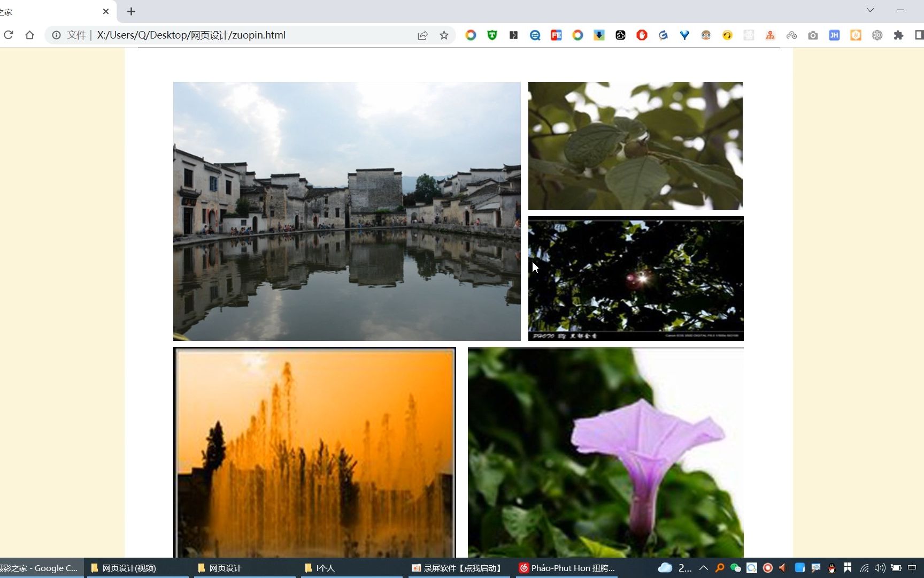
Task: Click the blue JH extension icon
Action: (x=834, y=35)
